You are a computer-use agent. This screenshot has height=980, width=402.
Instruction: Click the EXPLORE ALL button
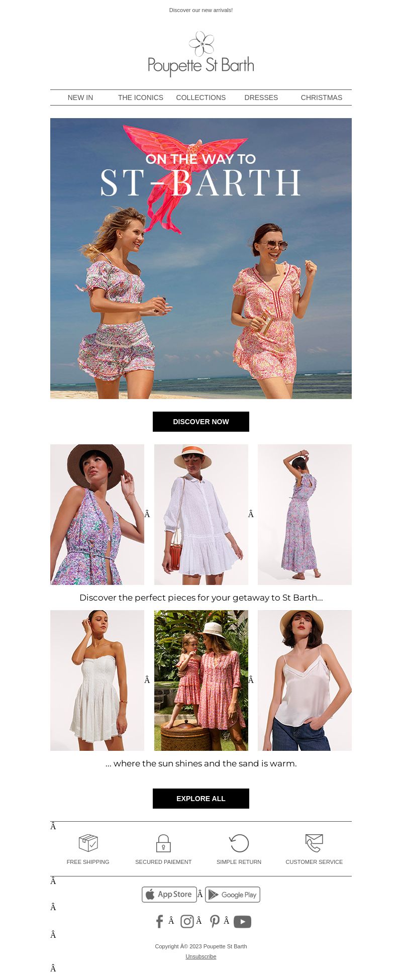click(x=201, y=799)
